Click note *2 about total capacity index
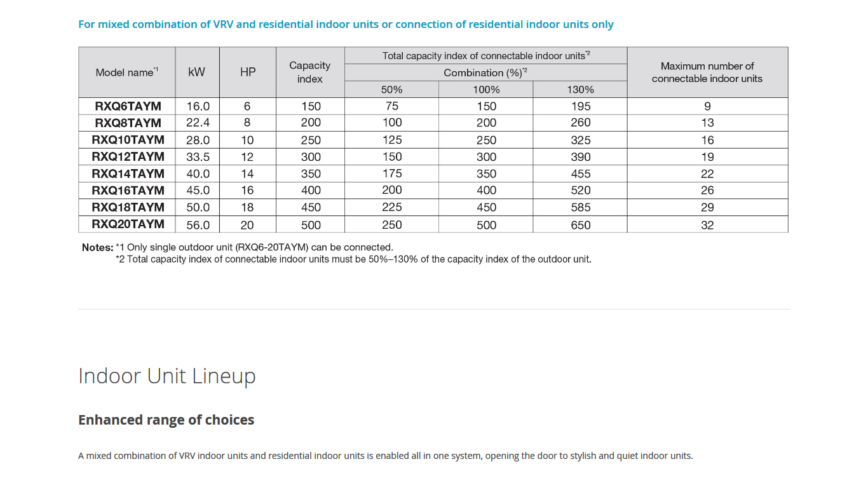Viewport: 868px width, 478px height. coord(353,259)
